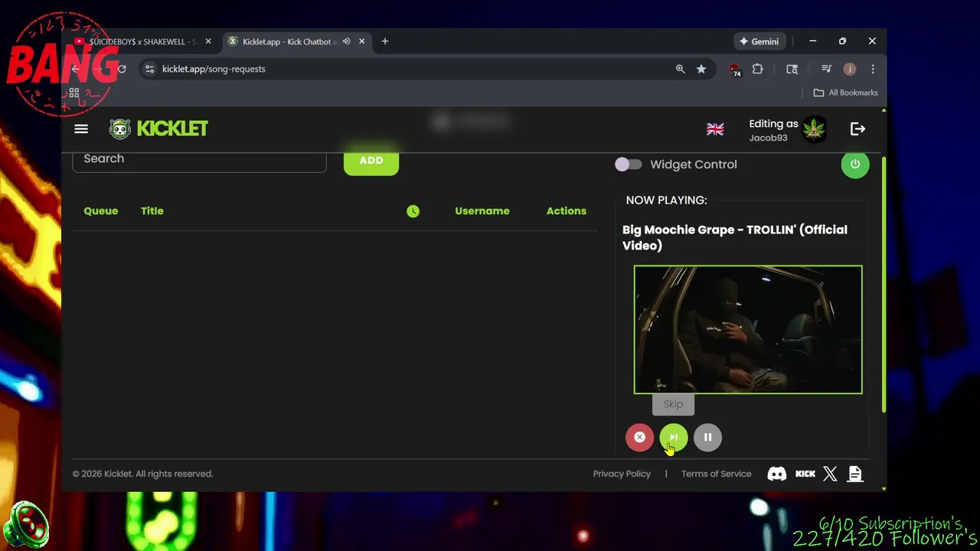The width and height of the screenshot is (980, 551).
Task: Open the Kick logo link in footer
Action: (x=805, y=474)
